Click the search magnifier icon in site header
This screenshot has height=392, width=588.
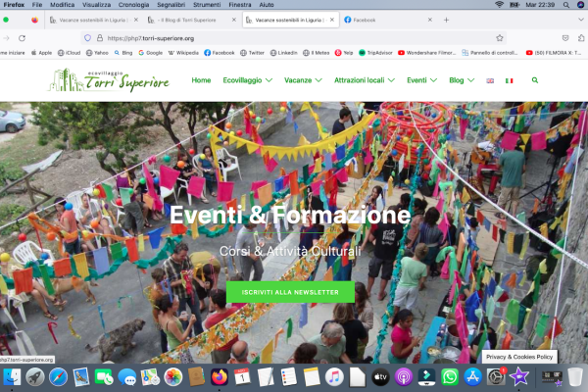point(534,80)
